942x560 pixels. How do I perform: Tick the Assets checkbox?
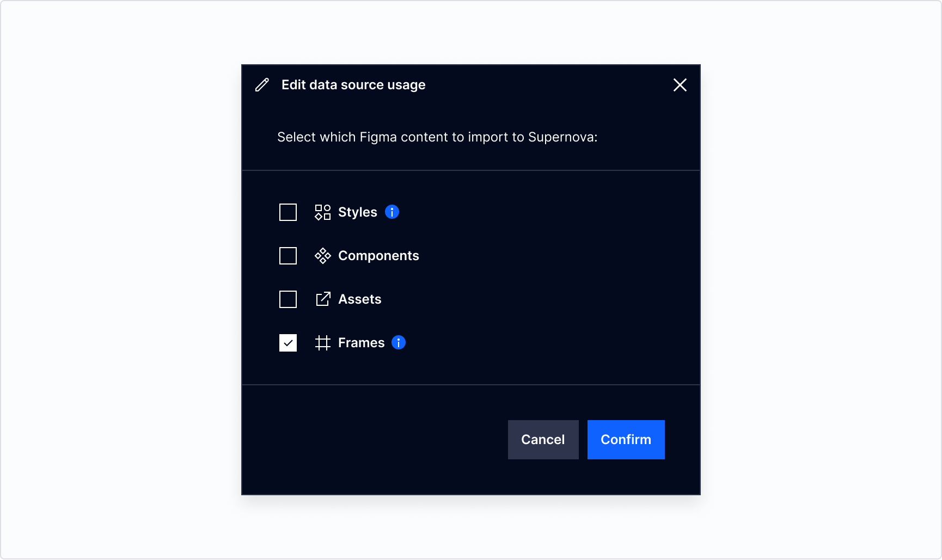(288, 299)
